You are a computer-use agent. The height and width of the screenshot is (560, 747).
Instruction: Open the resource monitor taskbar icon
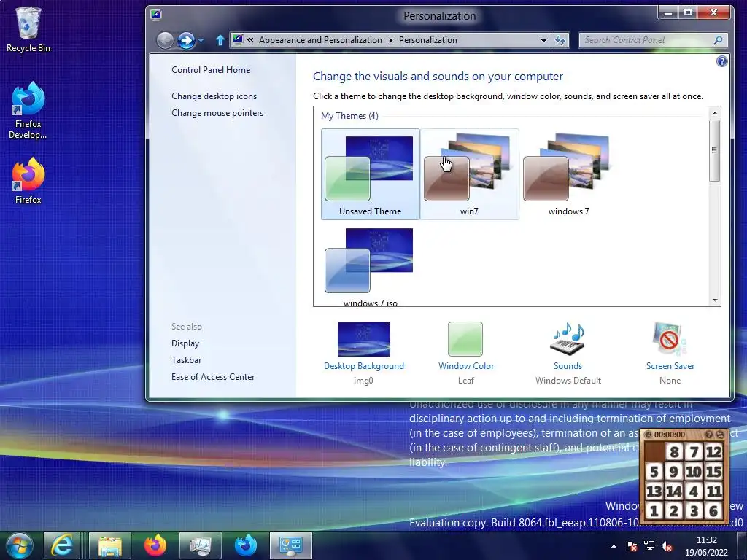pyautogui.click(x=200, y=545)
